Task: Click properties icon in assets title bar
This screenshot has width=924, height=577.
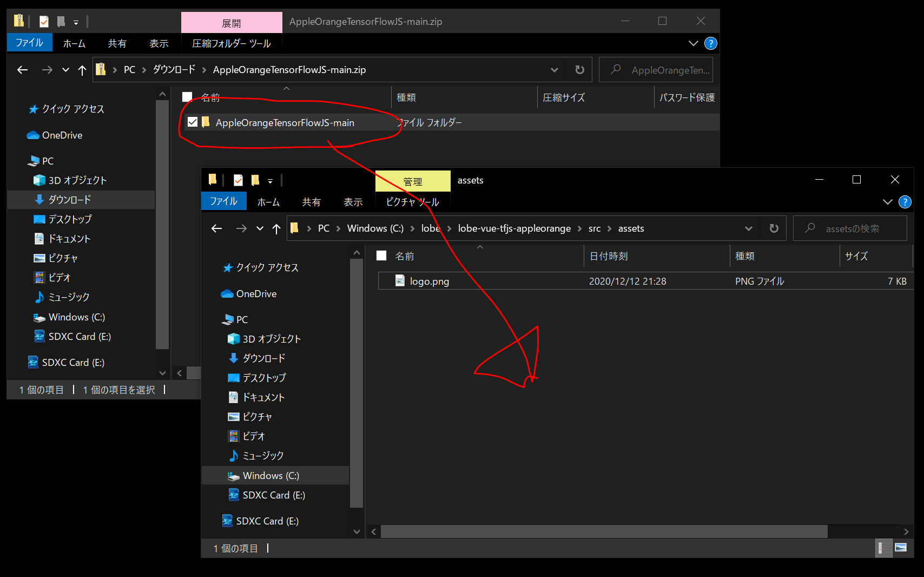Action: tap(238, 180)
